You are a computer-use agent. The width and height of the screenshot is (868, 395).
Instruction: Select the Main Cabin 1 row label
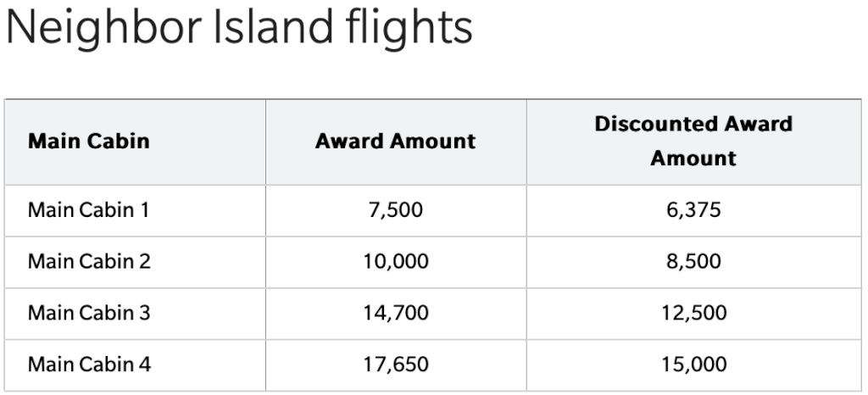click(x=88, y=209)
